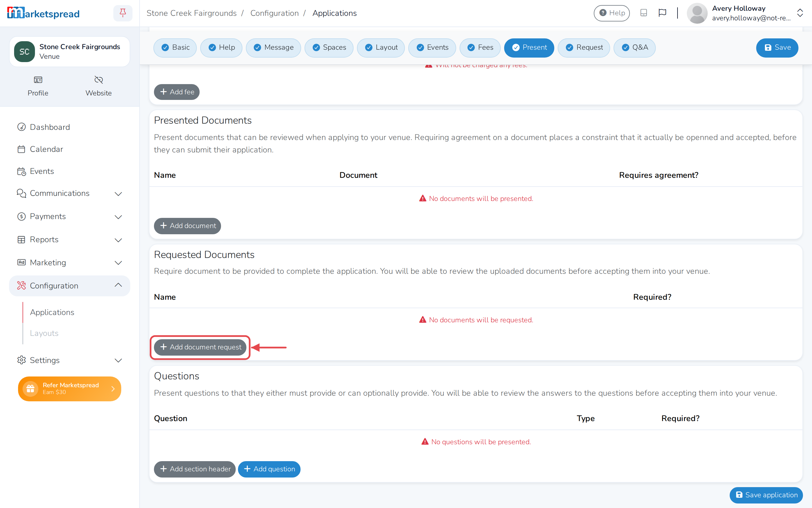Click the Refer Marketspread banner
Viewport: 812px width, 508px height.
pyautogui.click(x=69, y=389)
